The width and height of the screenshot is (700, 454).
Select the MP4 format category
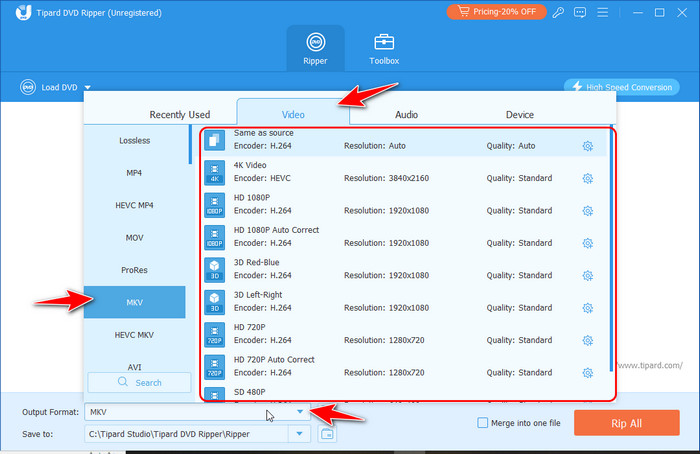click(134, 173)
